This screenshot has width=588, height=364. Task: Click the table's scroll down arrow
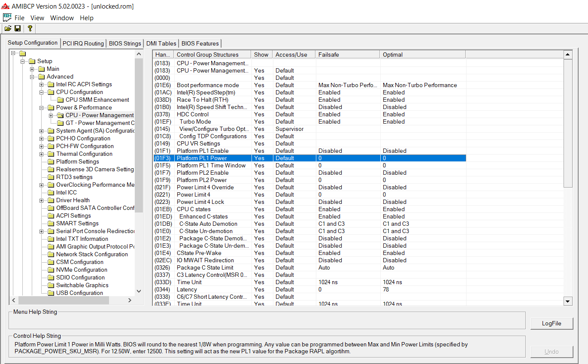pos(568,301)
